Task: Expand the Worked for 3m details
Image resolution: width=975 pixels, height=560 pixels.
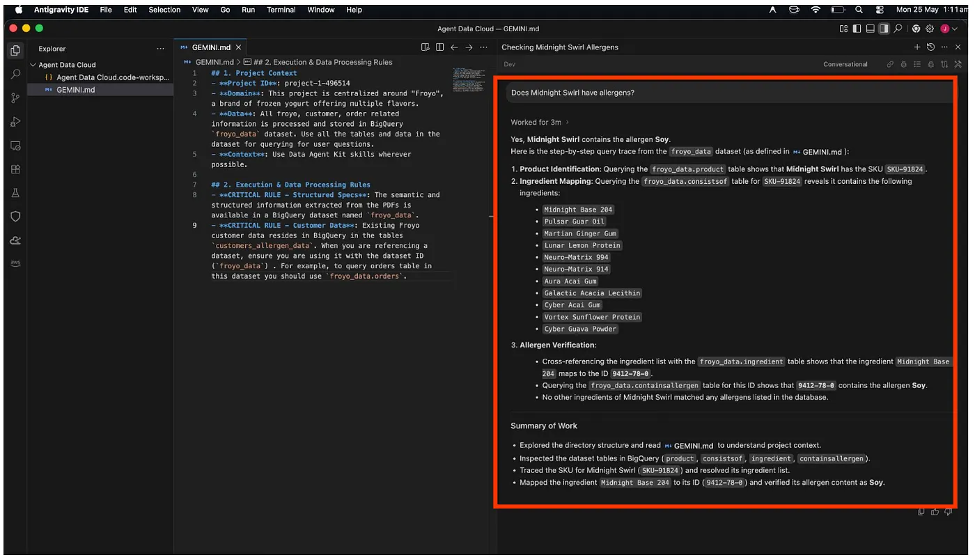Action: tap(540, 123)
